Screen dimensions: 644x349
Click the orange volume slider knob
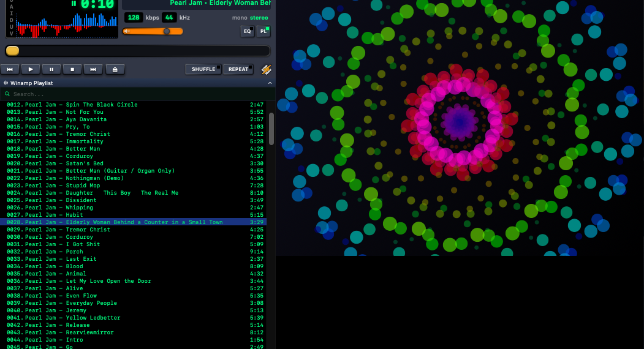(x=167, y=31)
